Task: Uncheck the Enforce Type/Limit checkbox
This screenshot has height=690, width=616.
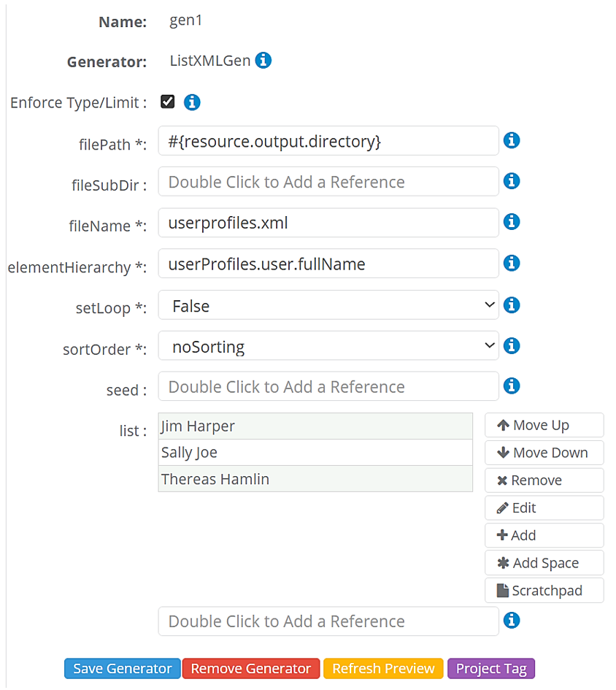Action: click(168, 101)
